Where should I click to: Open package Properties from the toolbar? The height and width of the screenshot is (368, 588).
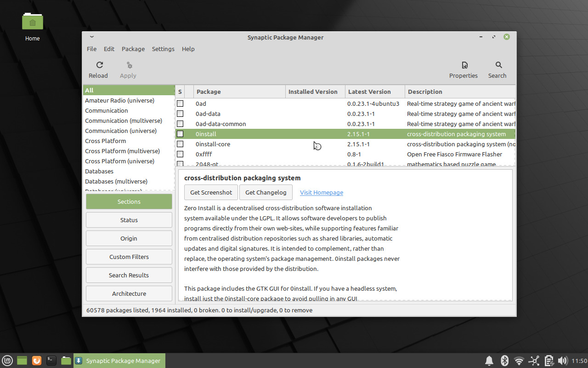tap(464, 69)
